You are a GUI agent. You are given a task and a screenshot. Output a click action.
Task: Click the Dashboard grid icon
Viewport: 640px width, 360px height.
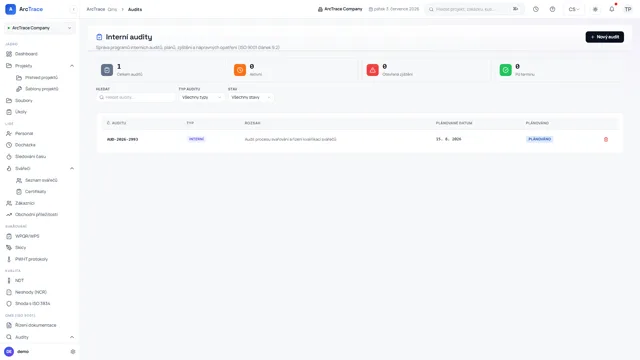9,54
